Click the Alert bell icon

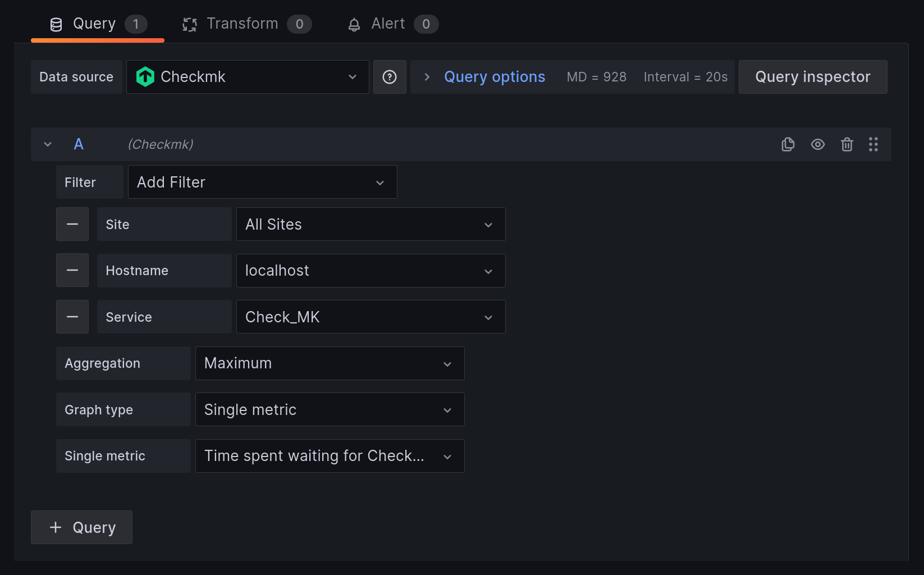click(354, 25)
